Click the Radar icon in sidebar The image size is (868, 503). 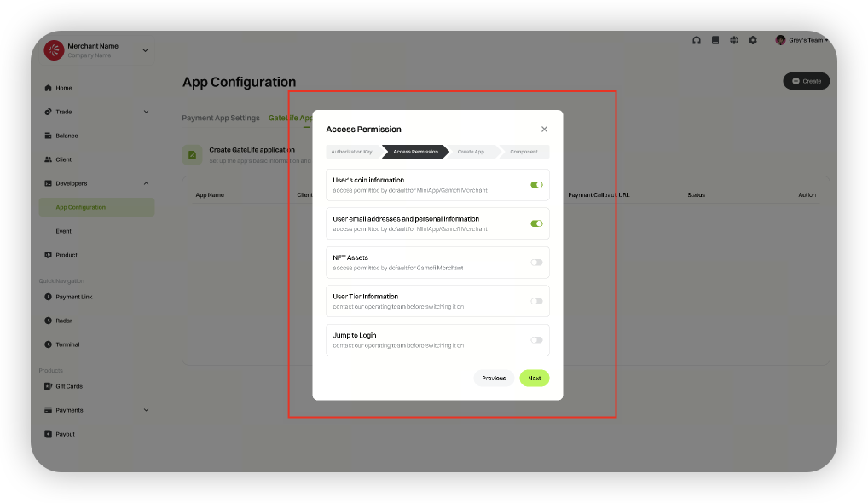pos(49,321)
